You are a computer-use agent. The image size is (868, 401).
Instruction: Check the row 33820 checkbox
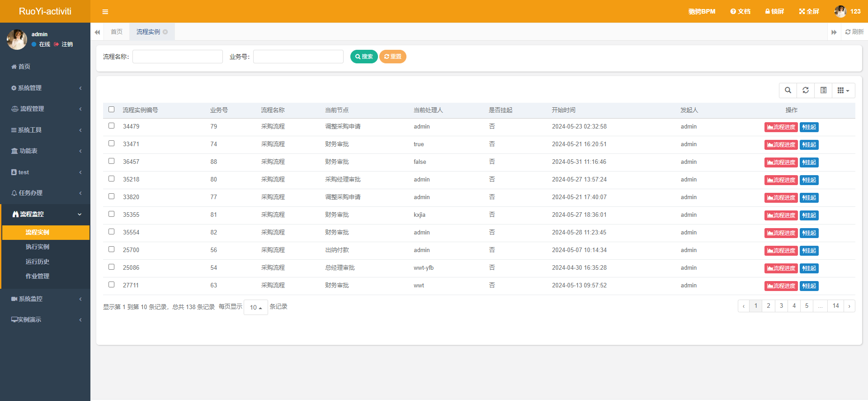coord(112,196)
